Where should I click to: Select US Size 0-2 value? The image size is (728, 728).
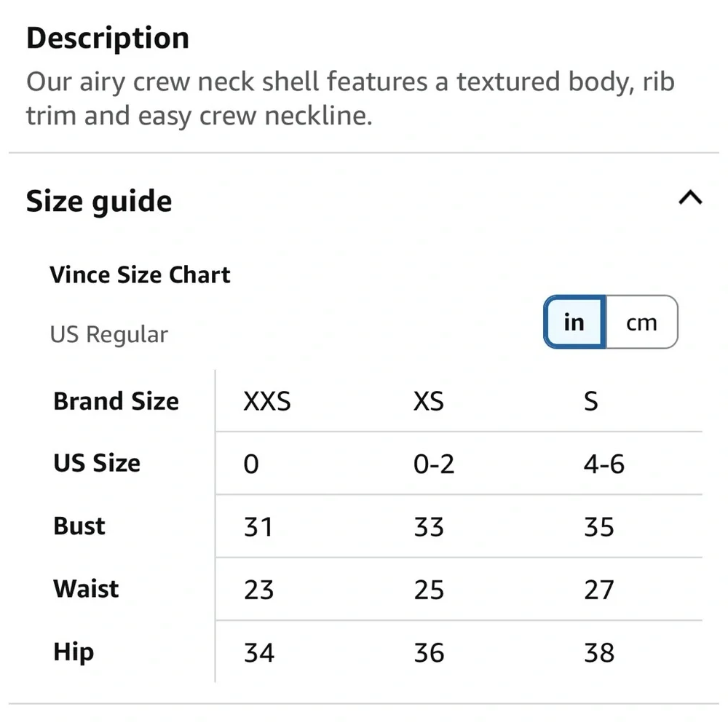tap(435, 464)
